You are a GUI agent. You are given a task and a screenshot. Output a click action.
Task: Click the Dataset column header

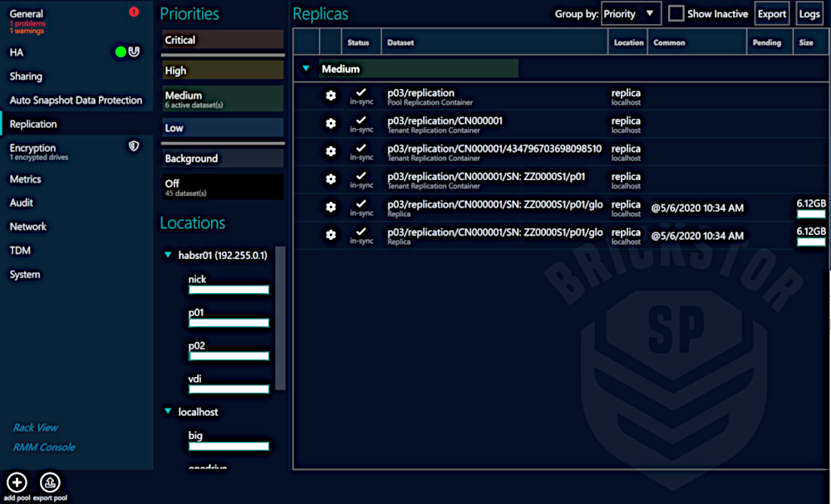(401, 42)
